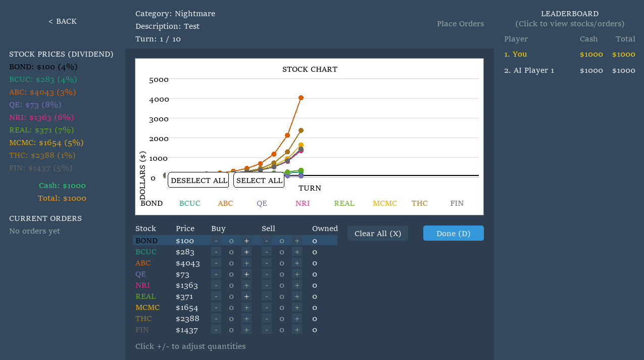
Task: Click 'THC: $2388 (1%)' price entry
Action: click(x=42, y=155)
